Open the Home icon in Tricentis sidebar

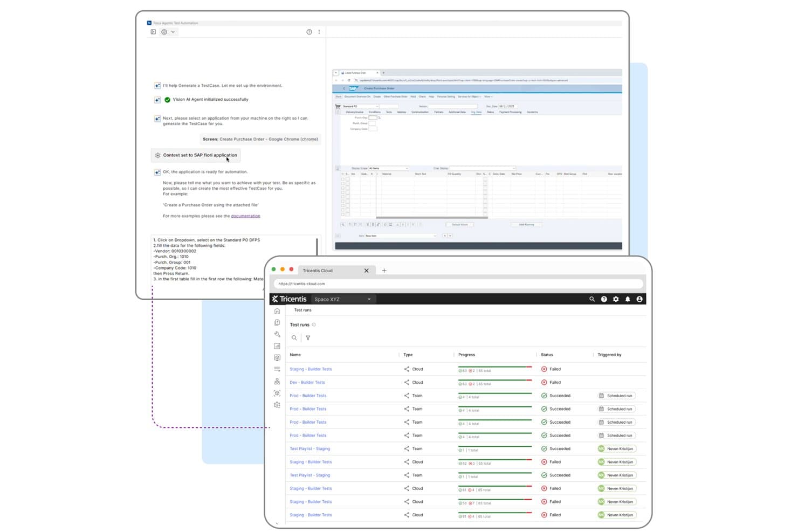click(x=277, y=311)
